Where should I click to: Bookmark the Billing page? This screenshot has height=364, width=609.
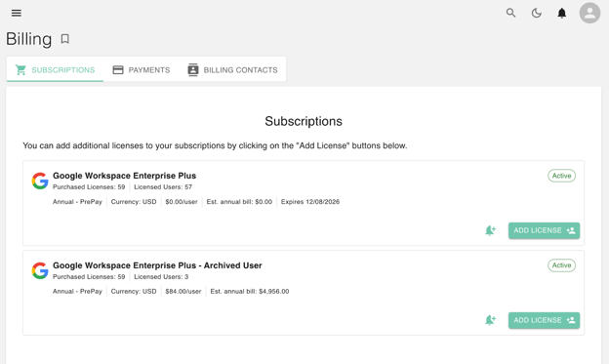pos(64,39)
